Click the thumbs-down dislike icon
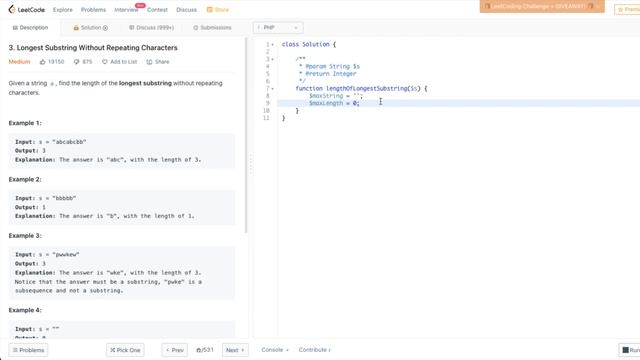Viewport: 640px width, 360px height. pyautogui.click(x=76, y=62)
